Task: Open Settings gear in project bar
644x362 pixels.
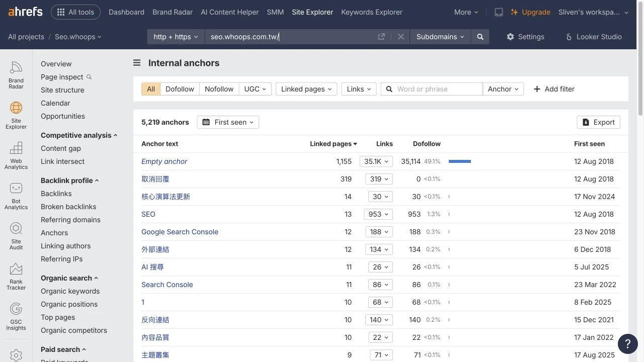Action: pyautogui.click(x=525, y=37)
